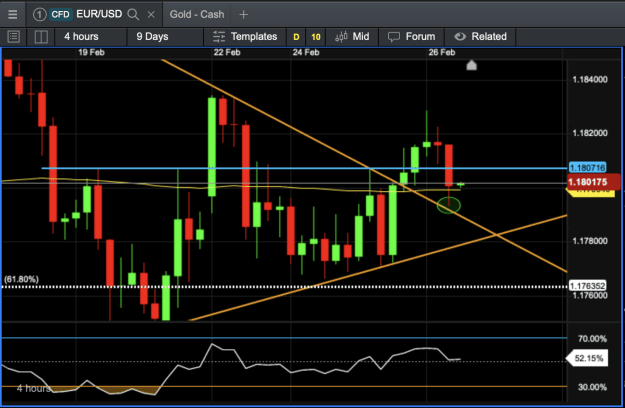Open the Forum panel
Screen dimensions: 625x408
(x=411, y=37)
